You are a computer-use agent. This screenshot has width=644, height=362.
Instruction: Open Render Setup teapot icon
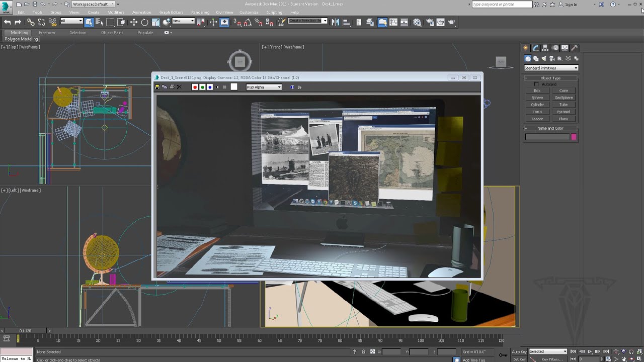point(430,22)
